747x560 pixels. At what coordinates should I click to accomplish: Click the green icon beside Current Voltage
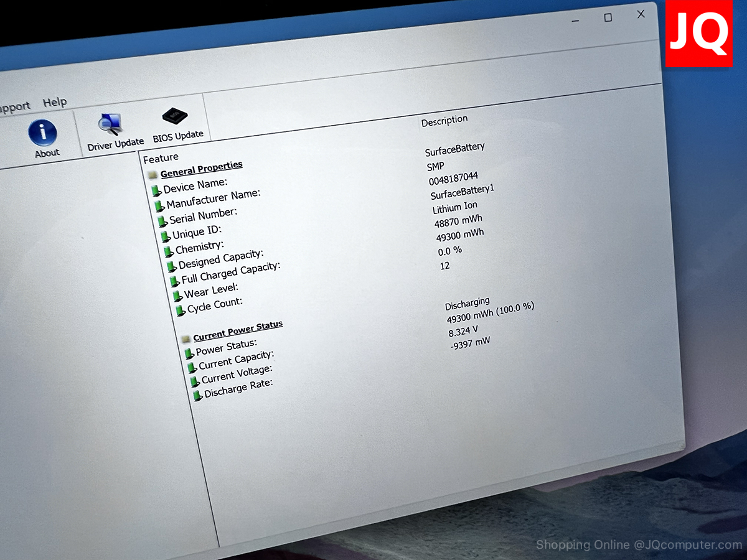195,381
